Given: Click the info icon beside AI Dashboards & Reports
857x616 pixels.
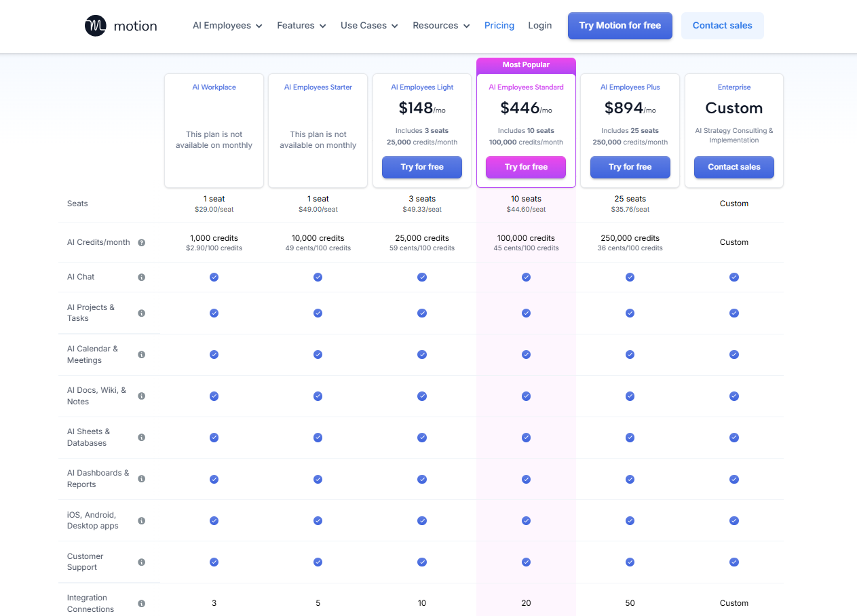Looking at the screenshot, I should [142, 478].
